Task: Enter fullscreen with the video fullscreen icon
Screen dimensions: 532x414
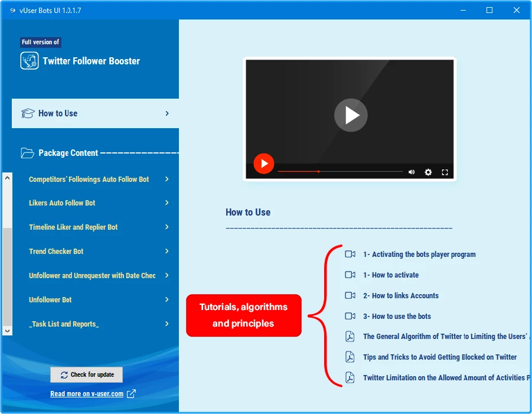Action: pos(445,172)
